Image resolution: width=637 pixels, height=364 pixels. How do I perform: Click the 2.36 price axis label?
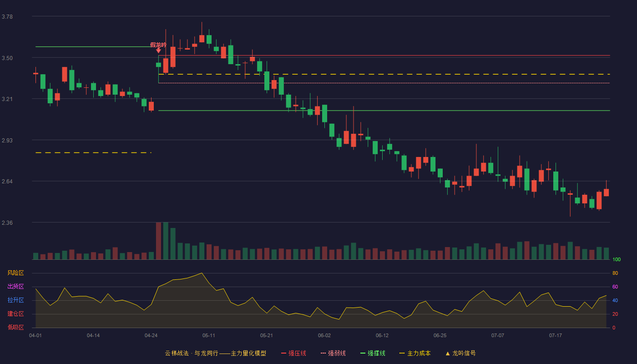tap(7, 223)
